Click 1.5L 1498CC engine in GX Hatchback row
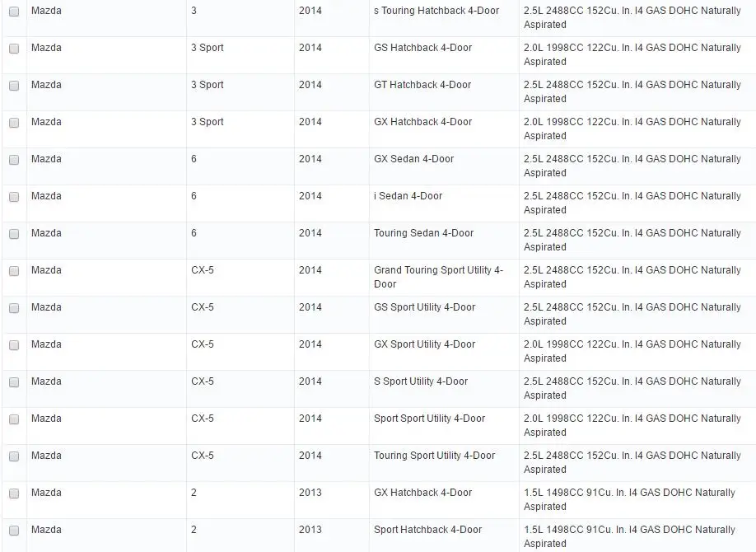756x552 pixels. (629, 499)
